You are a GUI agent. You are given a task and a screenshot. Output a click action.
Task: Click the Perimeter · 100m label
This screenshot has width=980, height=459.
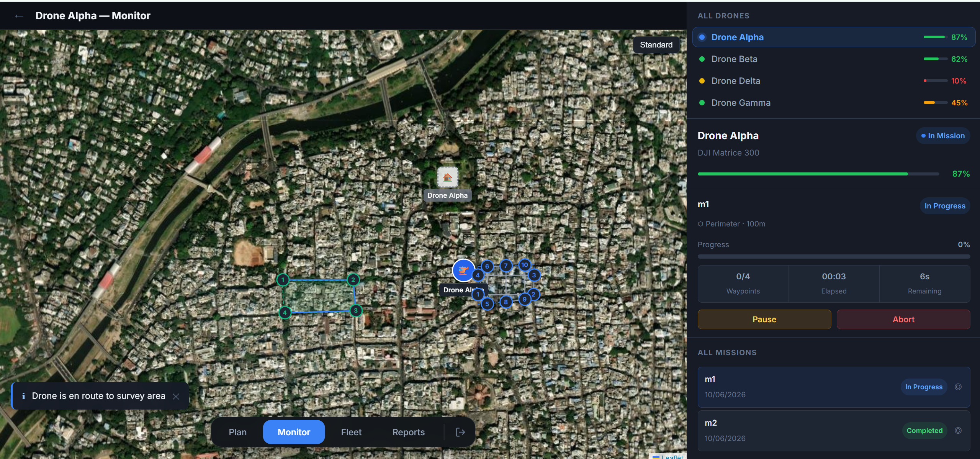(x=731, y=224)
